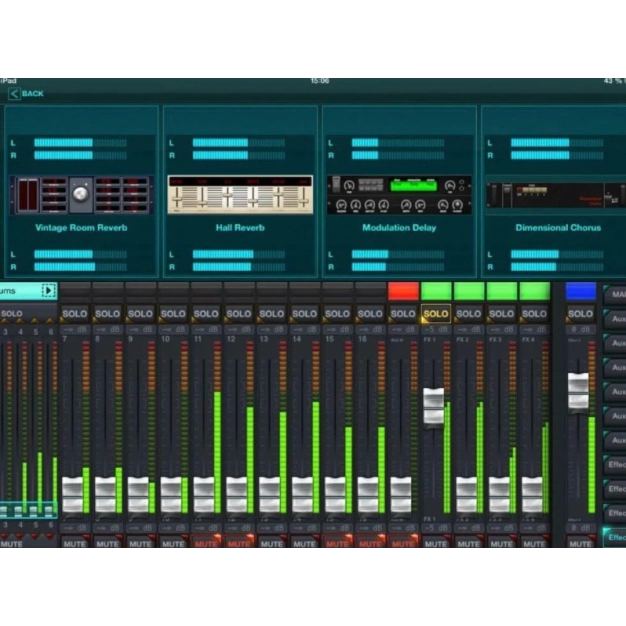Click the drums group mini fader for channel 6

[x=49, y=511]
